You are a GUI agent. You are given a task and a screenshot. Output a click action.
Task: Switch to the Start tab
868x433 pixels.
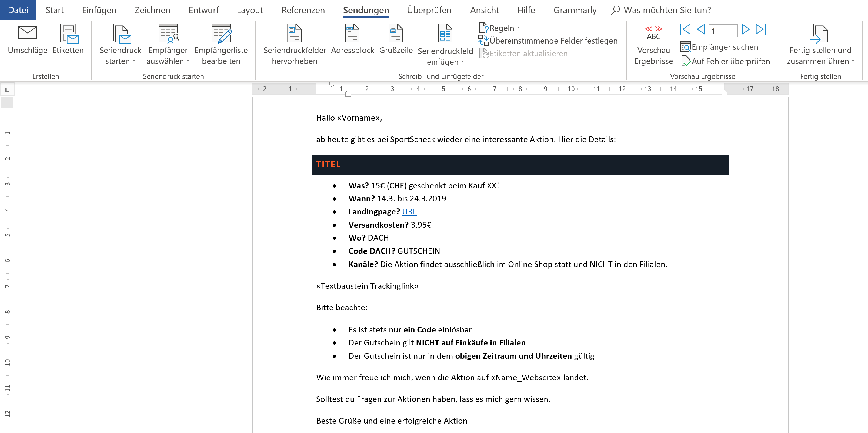[x=55, y=10]
